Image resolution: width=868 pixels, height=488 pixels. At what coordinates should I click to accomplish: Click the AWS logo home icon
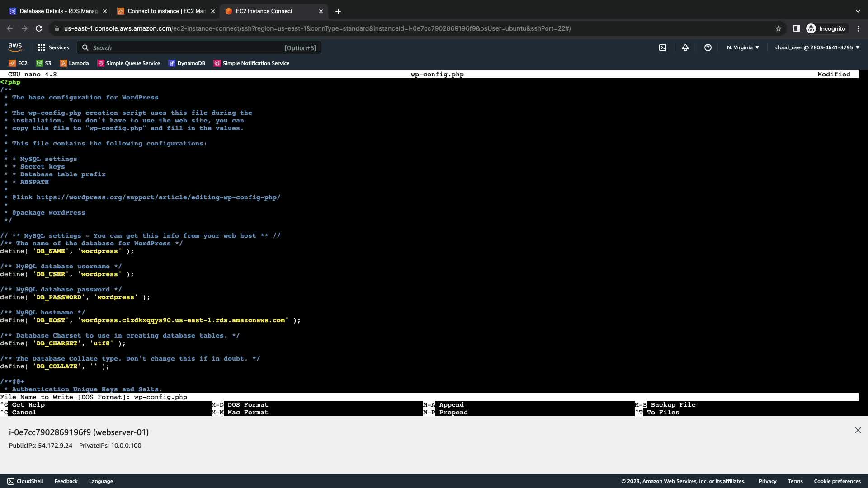(x=15, y=47)
